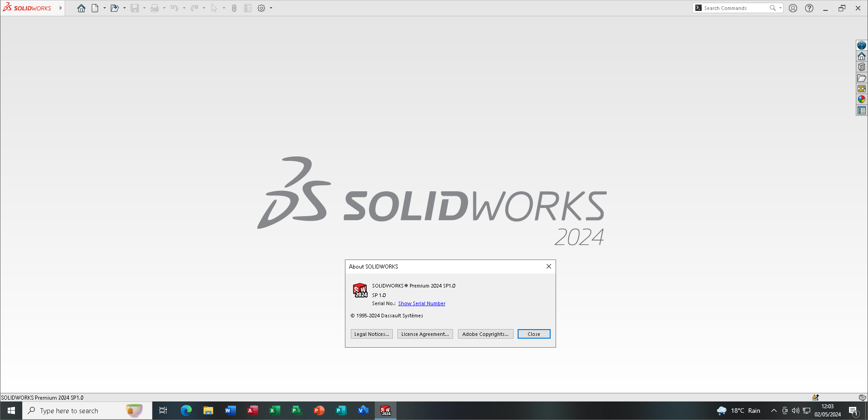Open Microsoft Edge from the taskbar

[186, 411]
